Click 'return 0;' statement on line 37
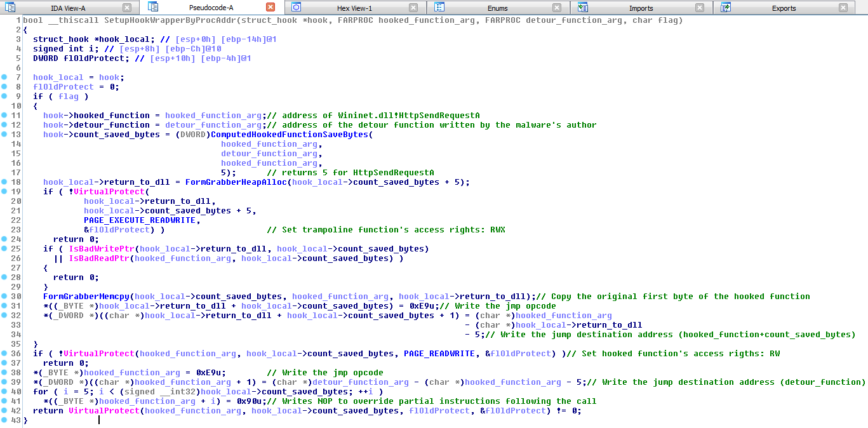 (66, 363)
